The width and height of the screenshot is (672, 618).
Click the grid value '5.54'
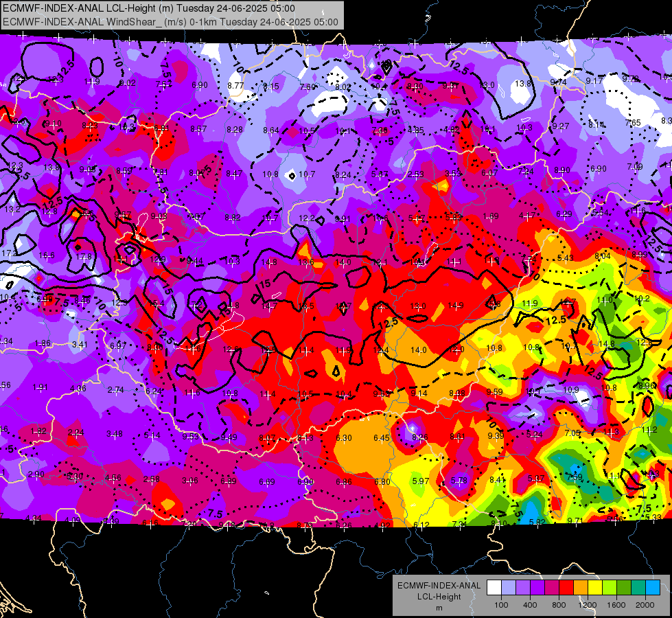click(601, 213)
